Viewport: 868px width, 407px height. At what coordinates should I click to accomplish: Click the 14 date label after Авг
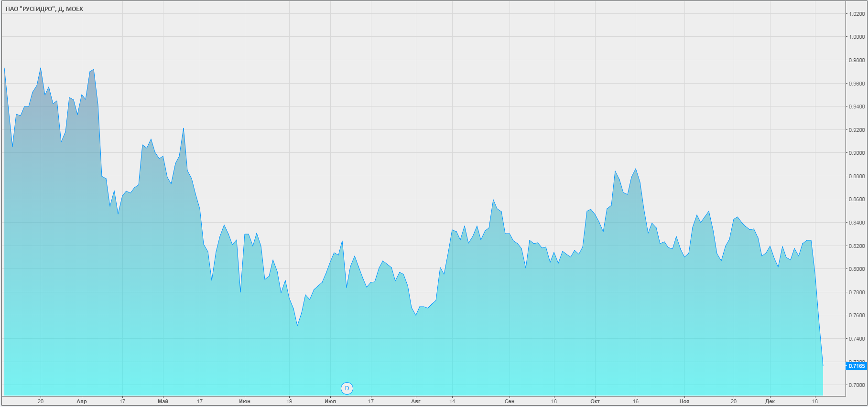coord(452,401)
